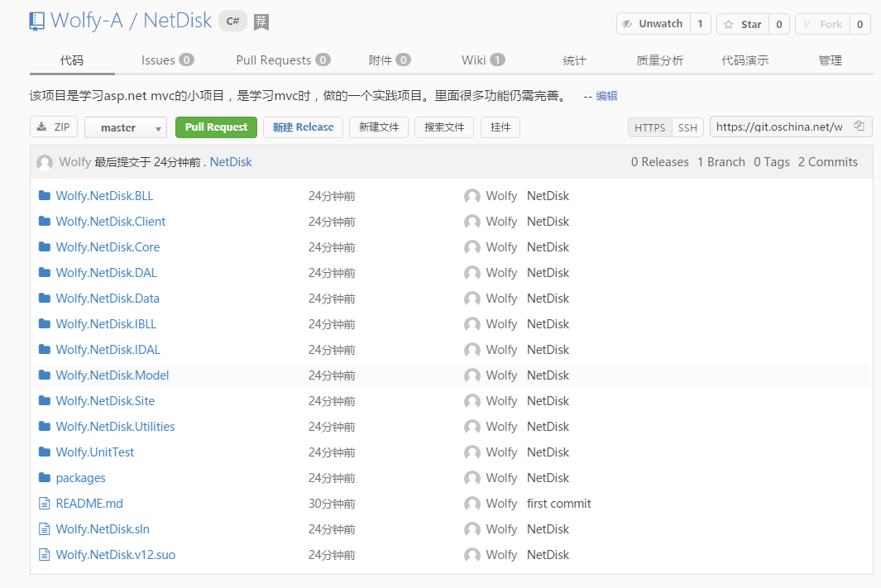The width and height of the screenshot is (881, 588).
Task: Click the 新建 Release button
Action: coord(304,127)
